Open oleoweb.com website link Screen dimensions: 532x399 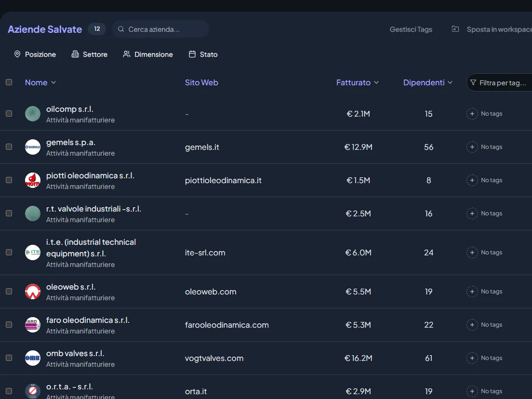click(x=211, y=292)
